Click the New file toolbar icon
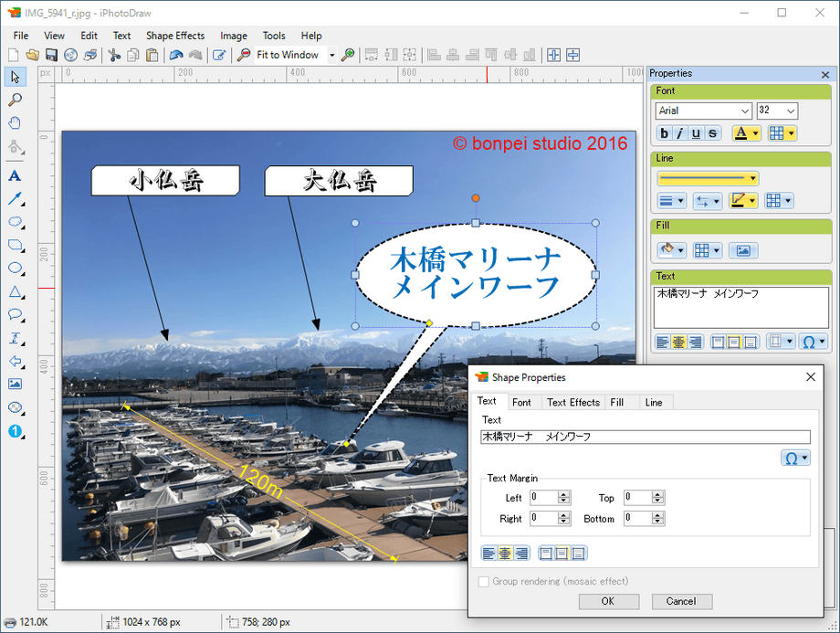The height and width of the screenshot is (633, 840). pyautogui.click(x=14, y=55)
